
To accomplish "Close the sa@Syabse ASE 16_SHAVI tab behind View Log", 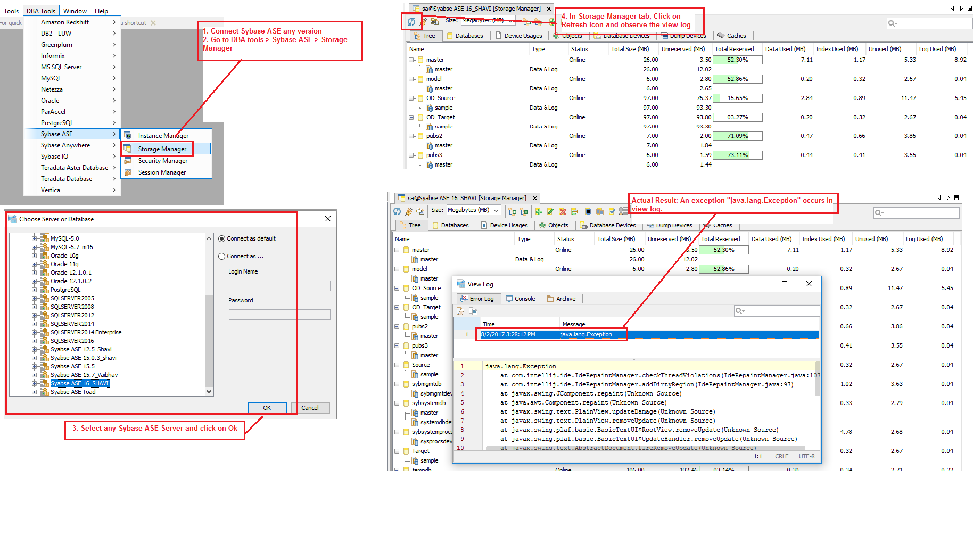I will 535,198.
